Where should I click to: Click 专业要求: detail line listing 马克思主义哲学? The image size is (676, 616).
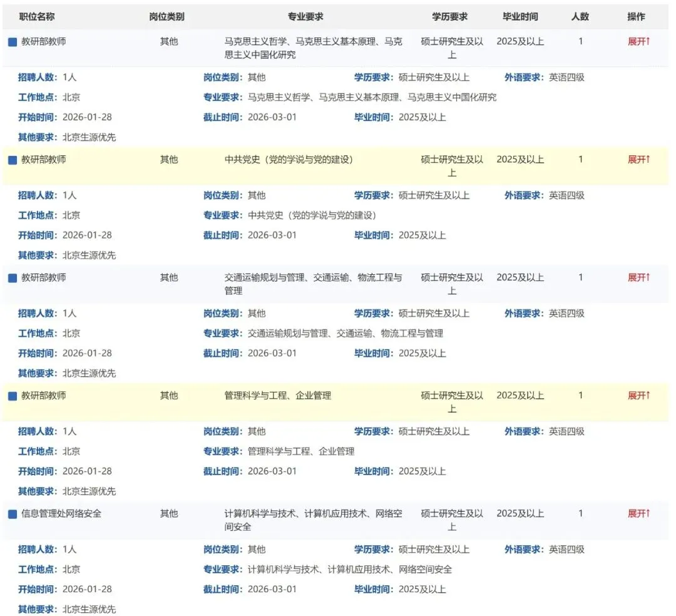coord(350,98)
